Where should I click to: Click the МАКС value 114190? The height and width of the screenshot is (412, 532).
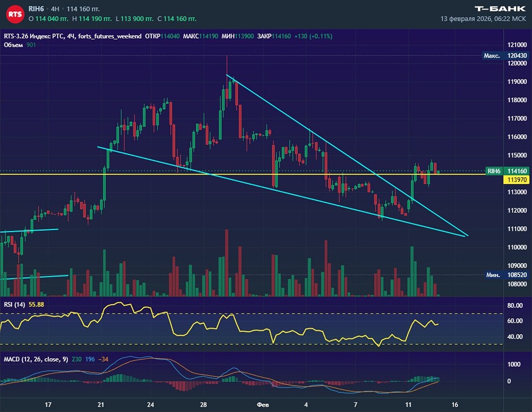click(209, 36)
